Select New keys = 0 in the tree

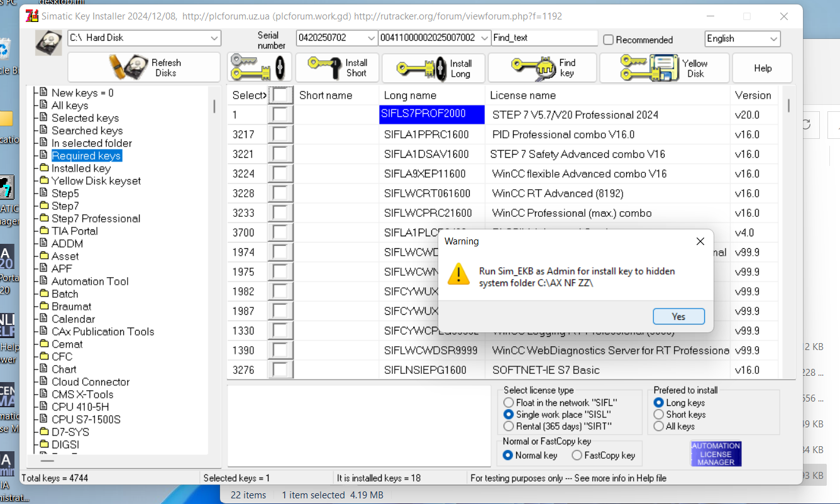[x=82, y=93]
